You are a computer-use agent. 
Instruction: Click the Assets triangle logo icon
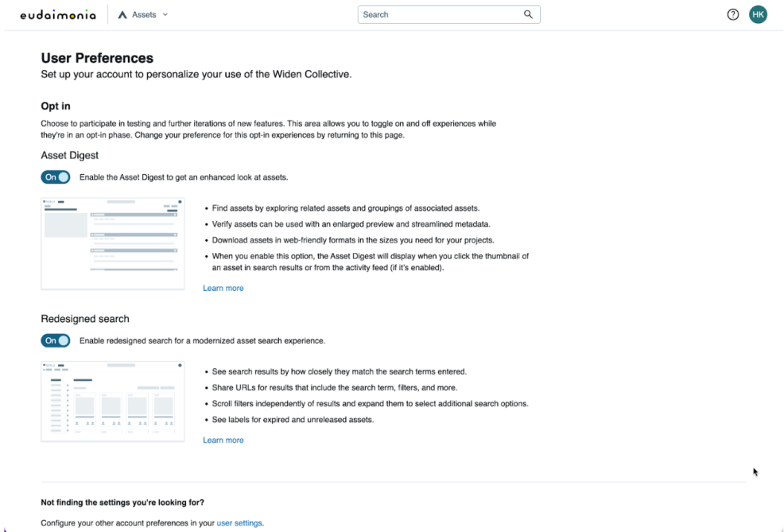(122, 15)
